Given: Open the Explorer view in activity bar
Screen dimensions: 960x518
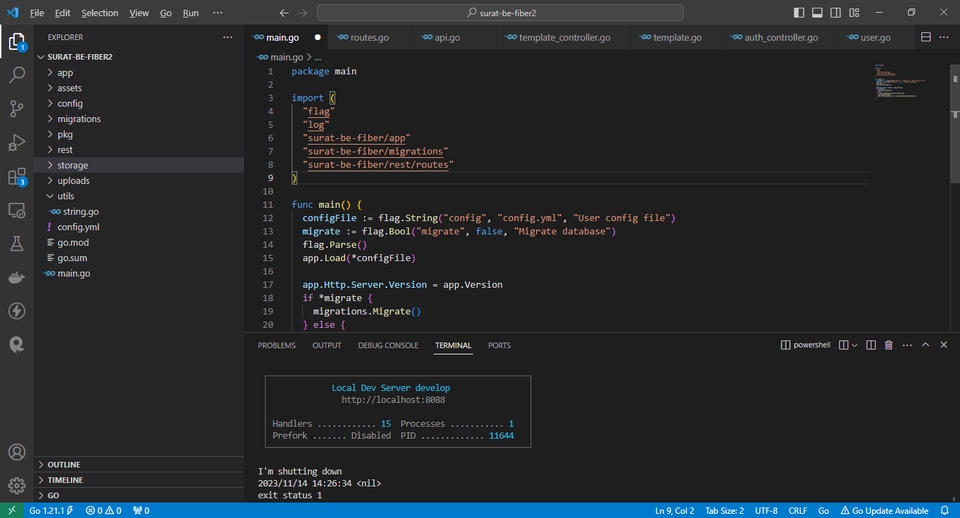Looking at the screenshot, I should pyautogui.click(x=17, y=42).
